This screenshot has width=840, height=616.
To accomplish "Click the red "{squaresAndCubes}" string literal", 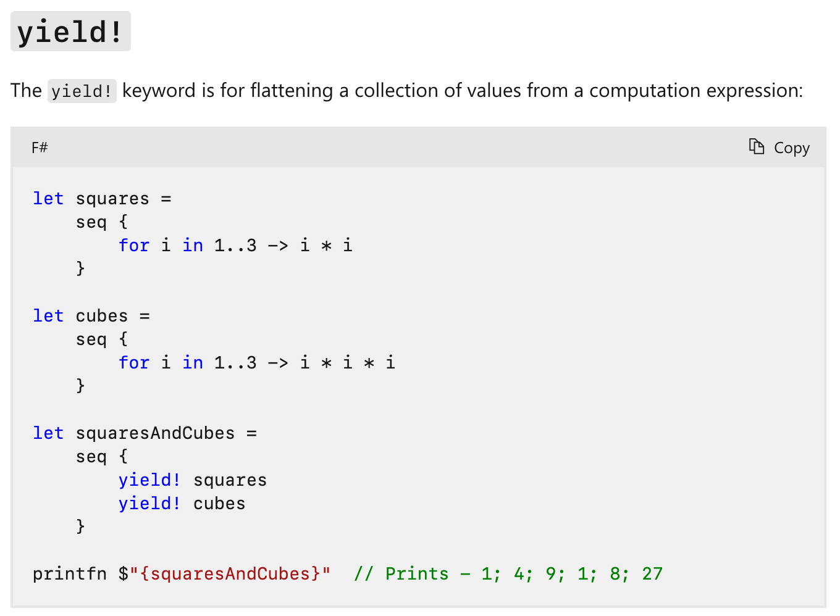I will pyautogui.click(x=230, y=574).
